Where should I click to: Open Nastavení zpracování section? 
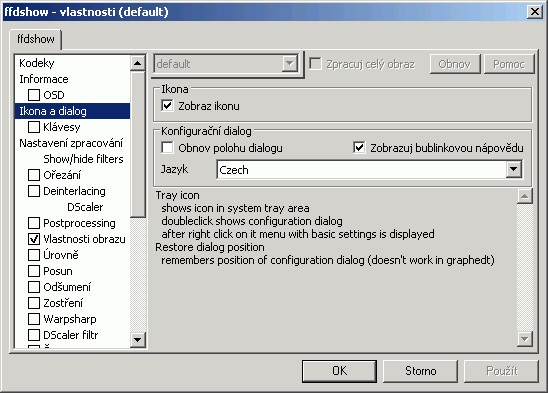pyautogui.click(x=71, y=143)
